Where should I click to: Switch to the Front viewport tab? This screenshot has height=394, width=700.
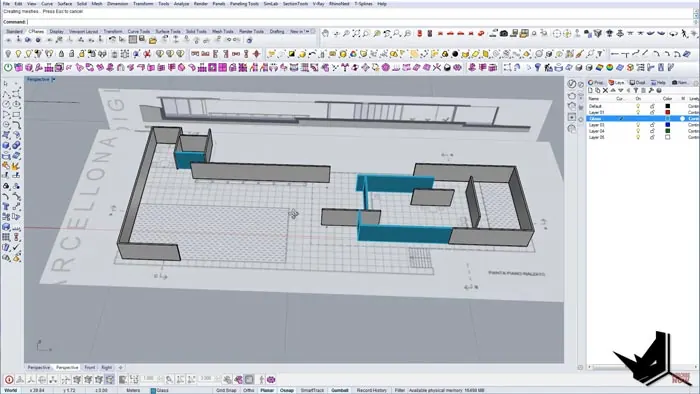click(90, 368)
